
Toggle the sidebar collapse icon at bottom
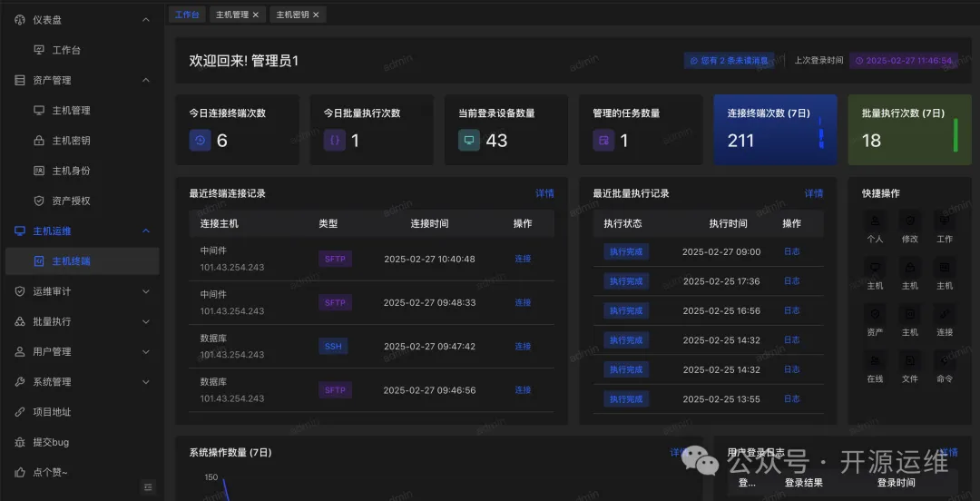(x=149, y=487)
